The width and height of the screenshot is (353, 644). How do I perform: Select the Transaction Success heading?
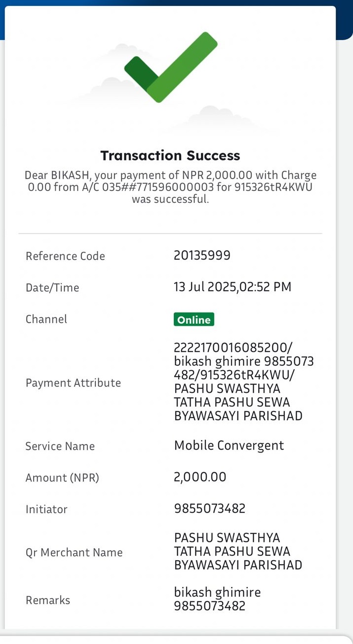(170, 155)
